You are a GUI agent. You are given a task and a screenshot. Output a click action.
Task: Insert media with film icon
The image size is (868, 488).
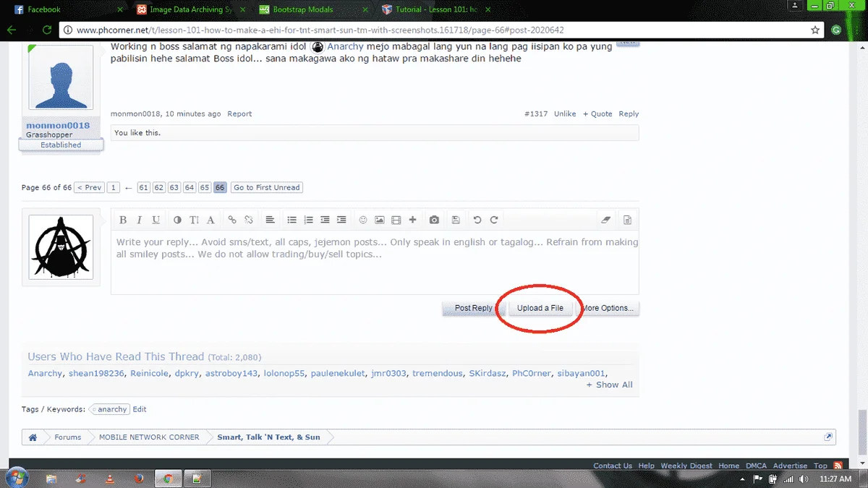coord(396,220)
